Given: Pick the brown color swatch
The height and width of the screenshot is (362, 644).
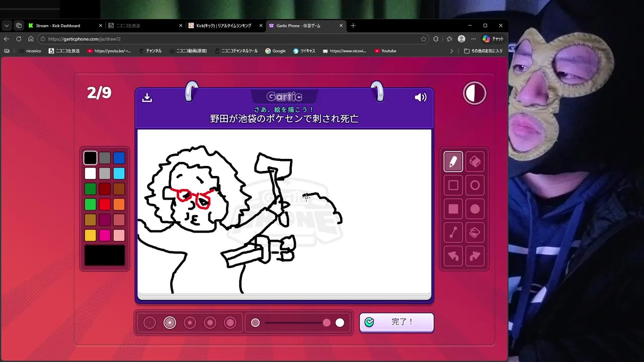Looking at the screenshot, I should 119,189.
